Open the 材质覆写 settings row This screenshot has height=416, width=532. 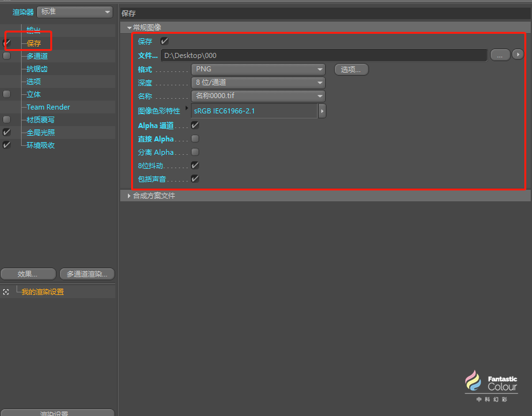click(x=40, y=120)
